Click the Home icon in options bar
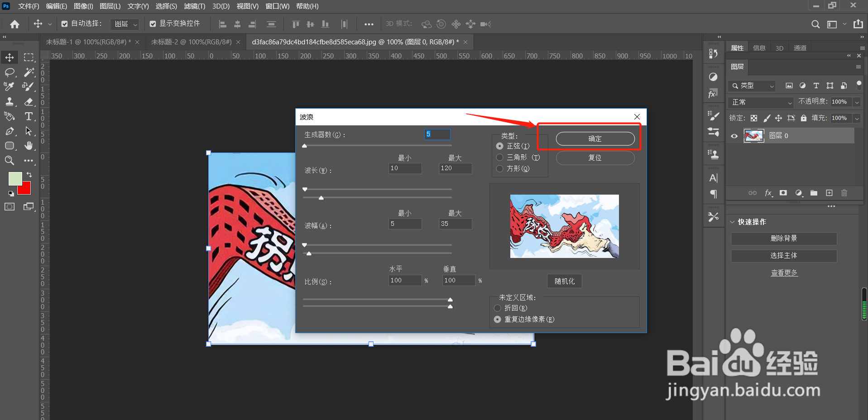Image resolution: width=868 pixels, height=420 pixels. pos(14,24)
